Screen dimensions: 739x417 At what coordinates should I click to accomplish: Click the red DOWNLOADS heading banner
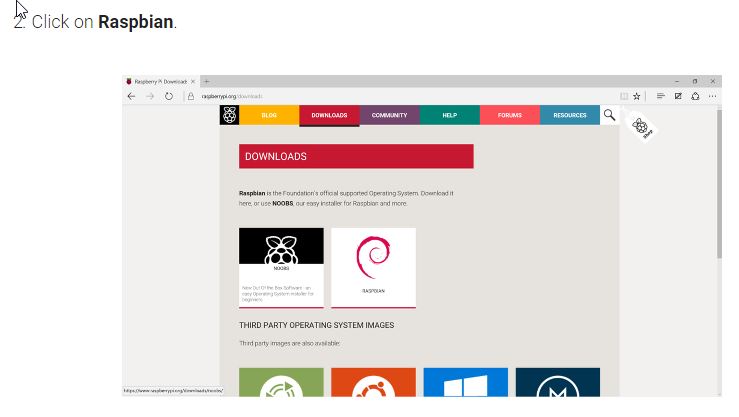click(356, 156)
